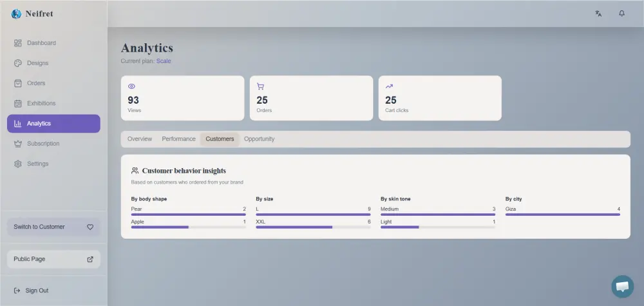The height and width of the screenshot is (306, 644).
Task: Click the shopping cart icon on Orders card
Action: tap(260, 86)
